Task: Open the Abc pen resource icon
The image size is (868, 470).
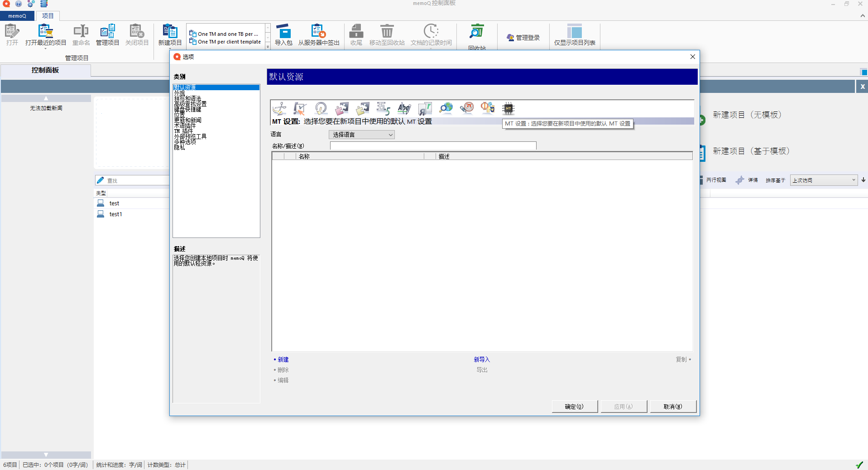Action: [404, 108]
